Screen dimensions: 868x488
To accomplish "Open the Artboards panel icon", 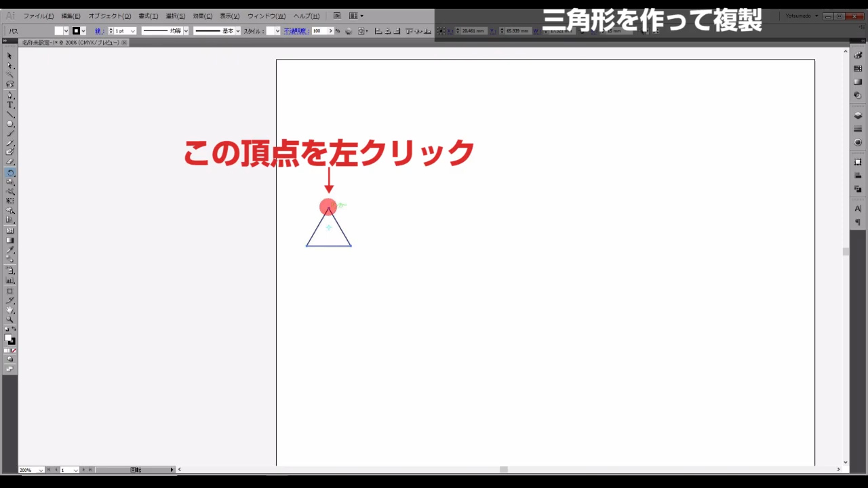I will pos(858,162).
